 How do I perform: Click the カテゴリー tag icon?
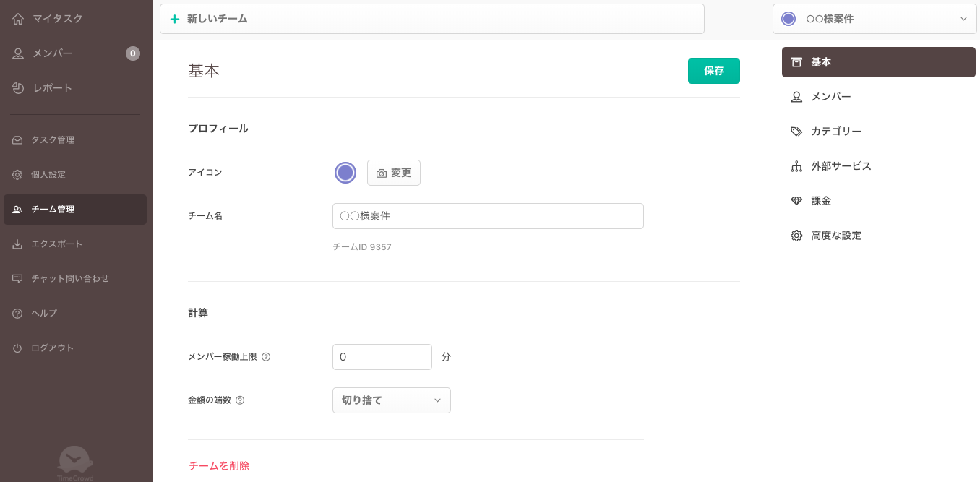[x=796, y=132]
